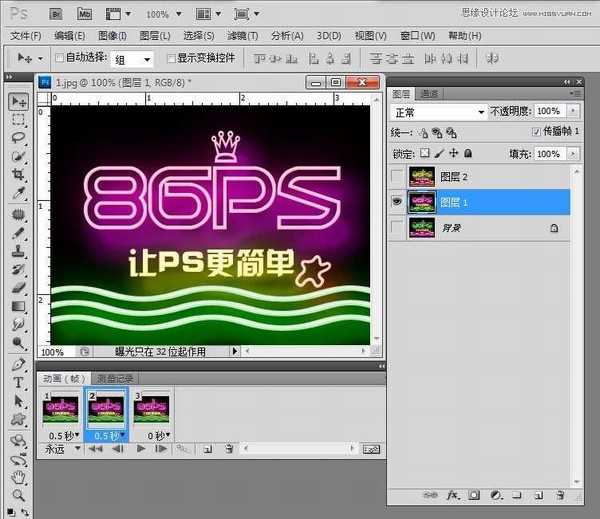The image size is (600, 519).
Task: Toggle Show Transform Controls (显示变换控件) checkbox
Action: (x=170, y=58)
